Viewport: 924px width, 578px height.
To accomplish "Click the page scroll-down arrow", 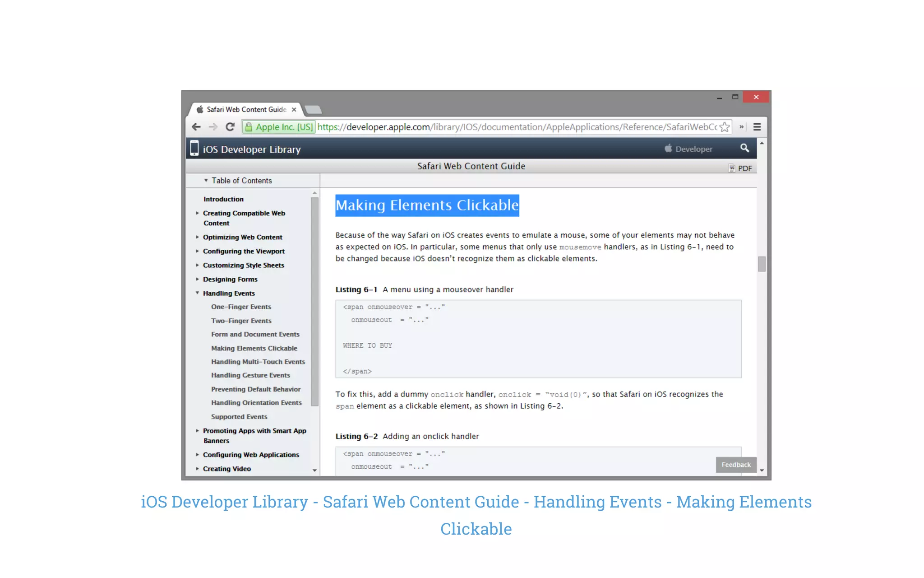I will point(762,470).
